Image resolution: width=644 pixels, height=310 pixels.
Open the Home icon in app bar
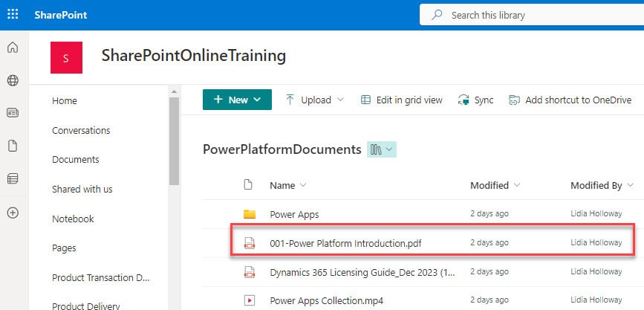pyautogui.click(x=13, y=48)
